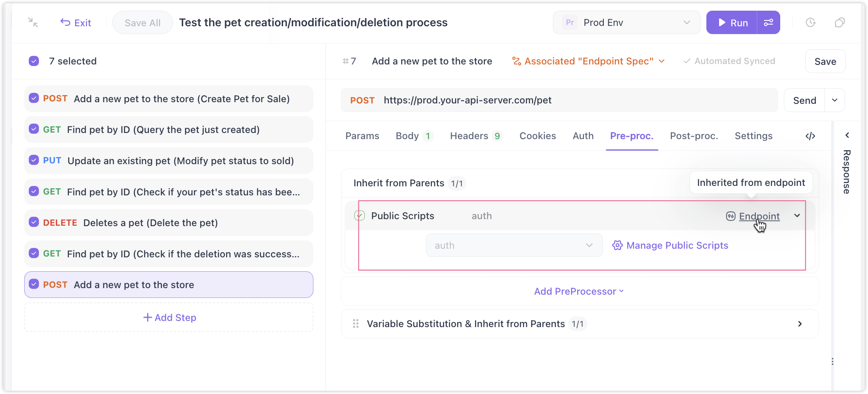Expand the Send button dropdown arrow

[x=835, y=100]
